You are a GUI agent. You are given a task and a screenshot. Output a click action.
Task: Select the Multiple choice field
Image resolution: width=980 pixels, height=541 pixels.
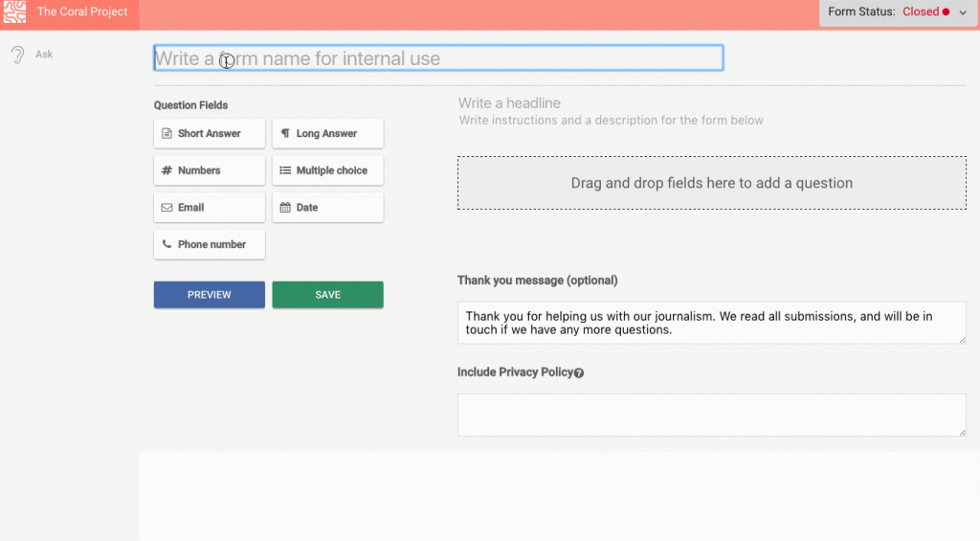[x=327, y=170]
